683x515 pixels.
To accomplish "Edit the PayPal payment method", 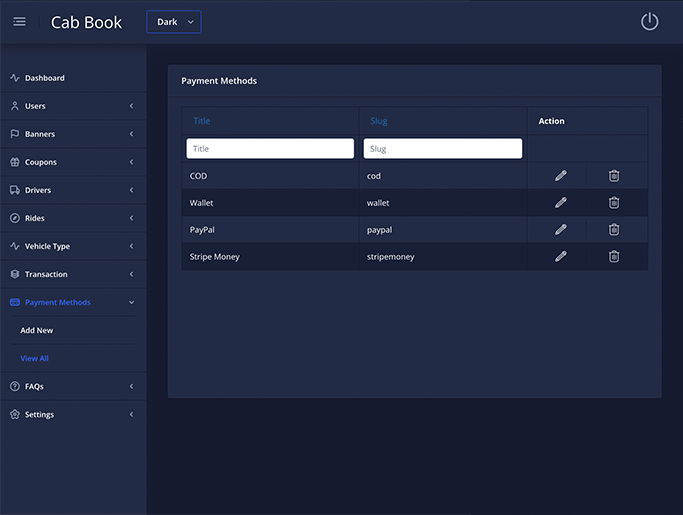I will coord(561,230).
